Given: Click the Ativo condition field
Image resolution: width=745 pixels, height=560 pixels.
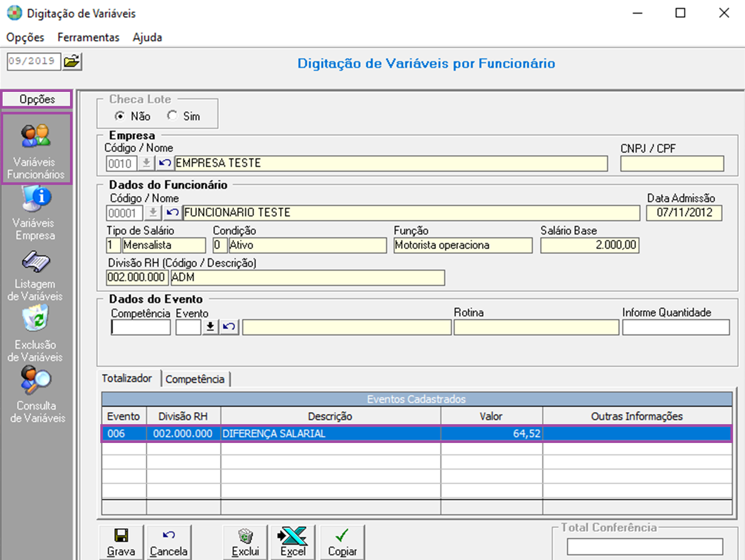Looking at the screenshot, I should pyautogui.click(x=308, y=245).
